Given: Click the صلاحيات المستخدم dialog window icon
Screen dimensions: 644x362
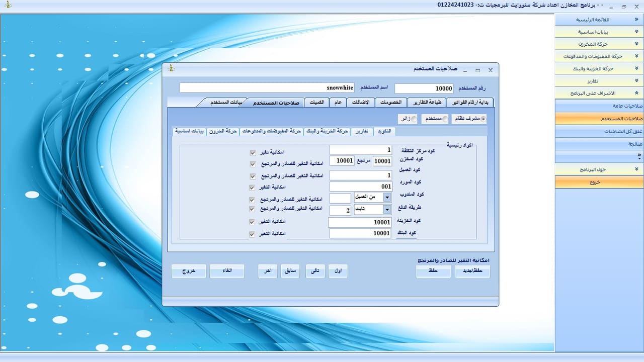Looking at the screenshot, I should tap(171, 69).
